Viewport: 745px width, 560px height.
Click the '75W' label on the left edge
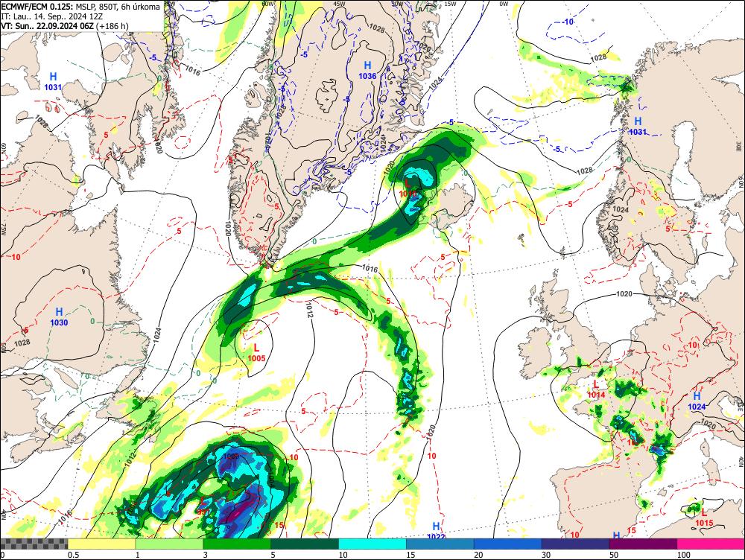[3, 230]
